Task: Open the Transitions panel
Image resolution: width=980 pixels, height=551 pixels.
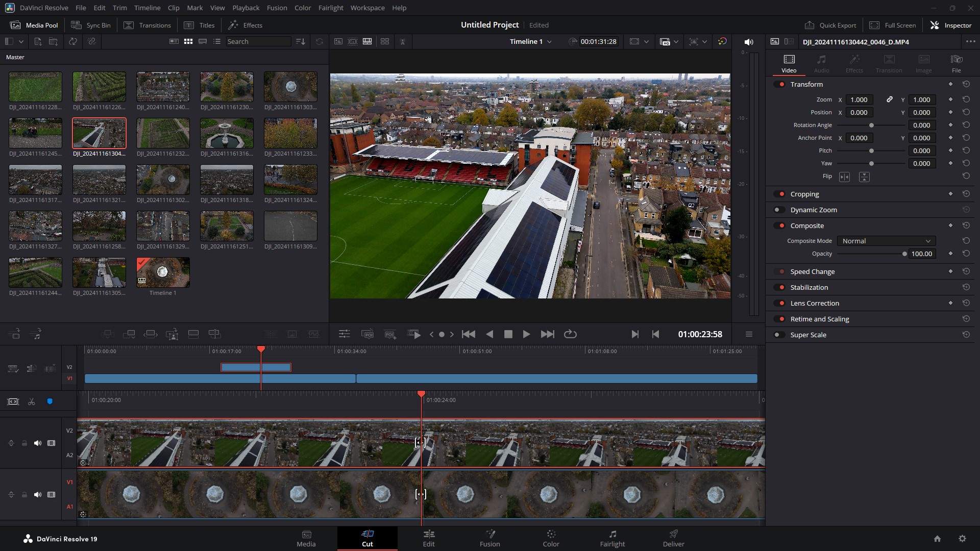Action: pyautogui.click(x=148, y=25)
